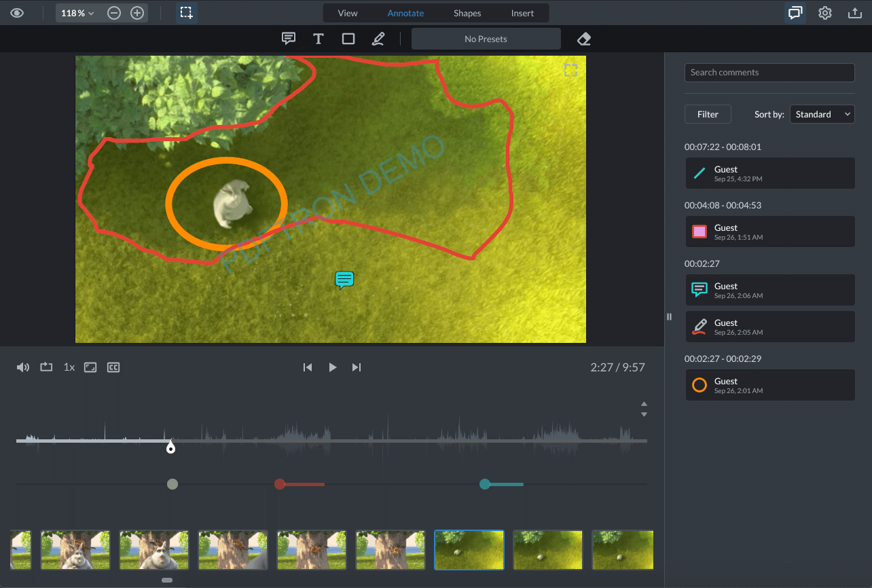872x588 pixels.
Task: Open the settings gear icon
Action: pos(825,13)
